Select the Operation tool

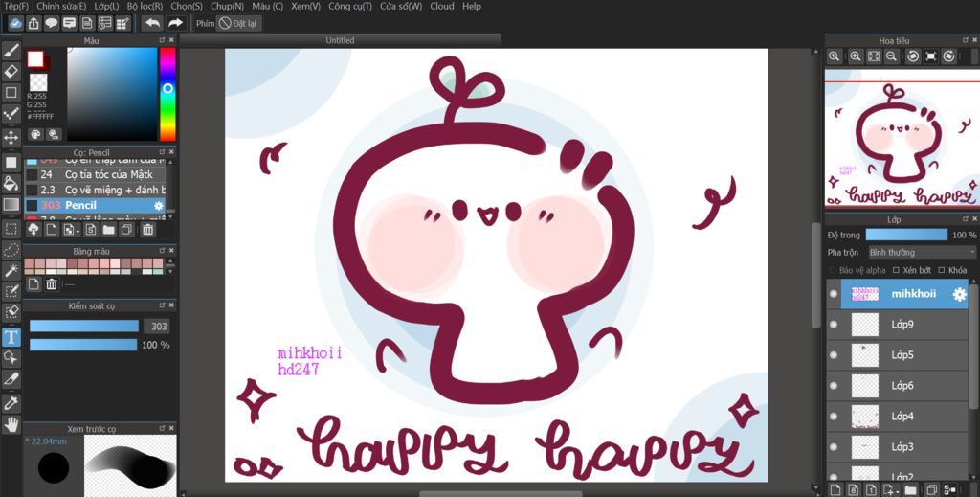[x=11, y=358]
